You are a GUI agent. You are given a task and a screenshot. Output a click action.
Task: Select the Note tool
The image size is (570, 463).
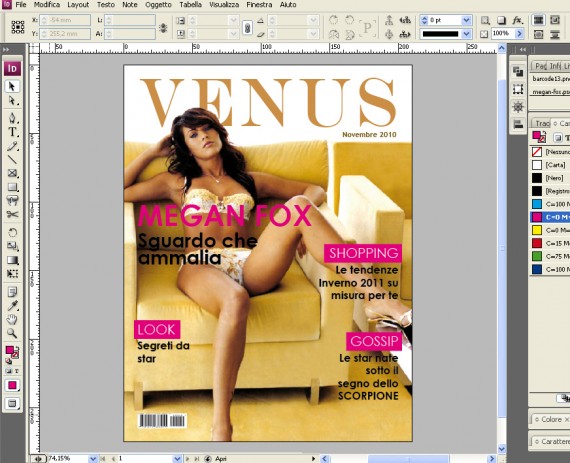pyautogui.click(x=12, y=291)
